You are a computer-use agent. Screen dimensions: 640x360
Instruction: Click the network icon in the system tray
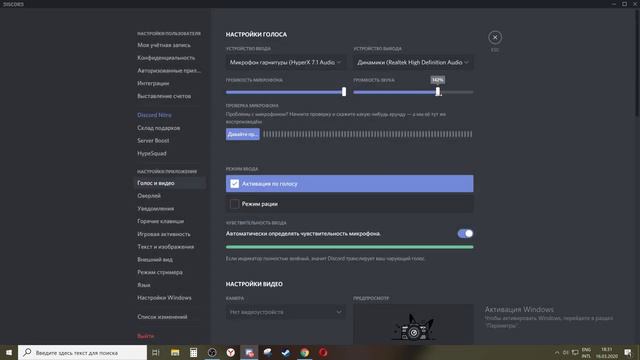point(575,352)
